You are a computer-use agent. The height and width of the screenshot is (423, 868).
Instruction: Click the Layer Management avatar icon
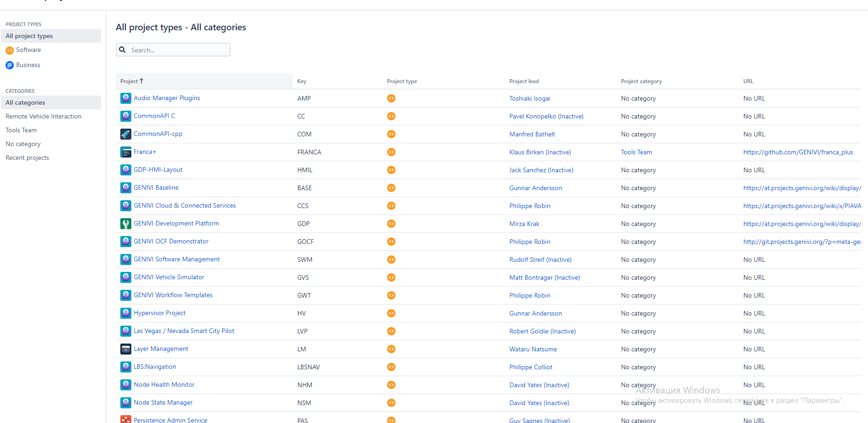pyautogui.click(x=125, y=349)
